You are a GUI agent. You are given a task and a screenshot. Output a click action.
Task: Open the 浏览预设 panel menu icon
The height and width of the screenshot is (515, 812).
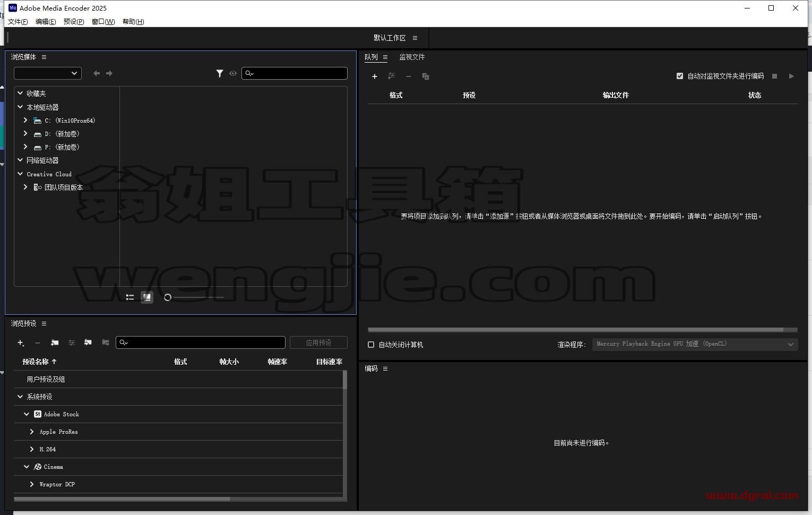(44, 323)
